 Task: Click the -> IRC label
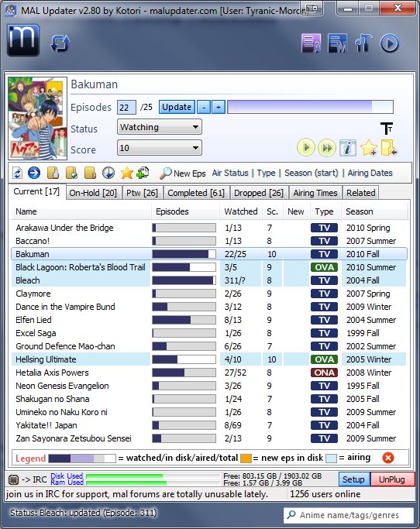point(34,479)
